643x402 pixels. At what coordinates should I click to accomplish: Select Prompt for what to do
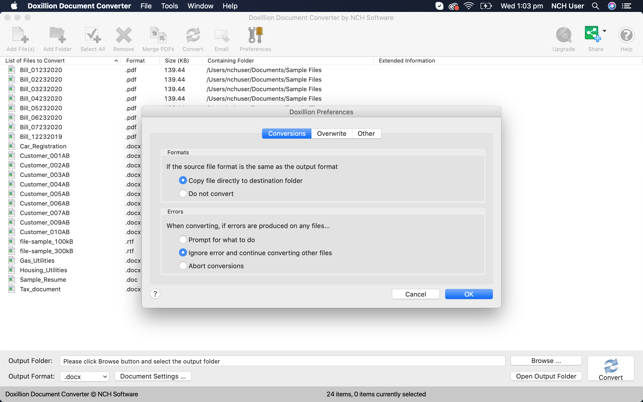183,240
